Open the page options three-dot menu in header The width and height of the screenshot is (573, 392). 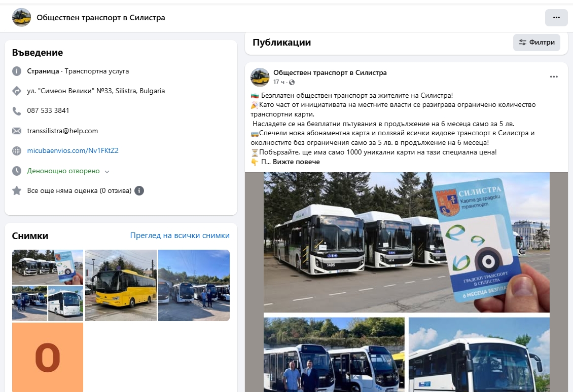[556, 18]
